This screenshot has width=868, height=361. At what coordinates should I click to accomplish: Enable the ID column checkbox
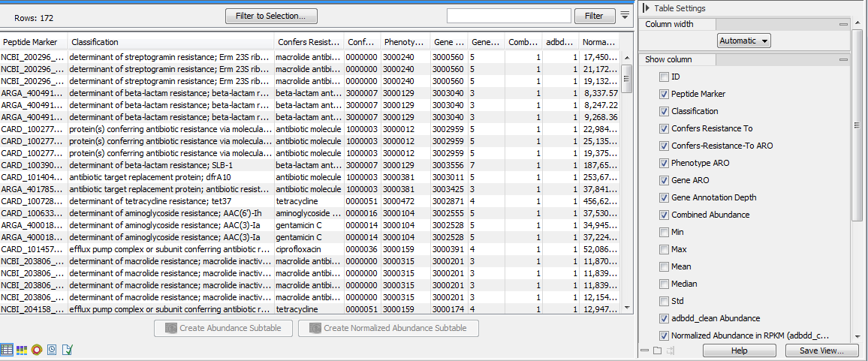pyautogui.click(x=664, y=77)
